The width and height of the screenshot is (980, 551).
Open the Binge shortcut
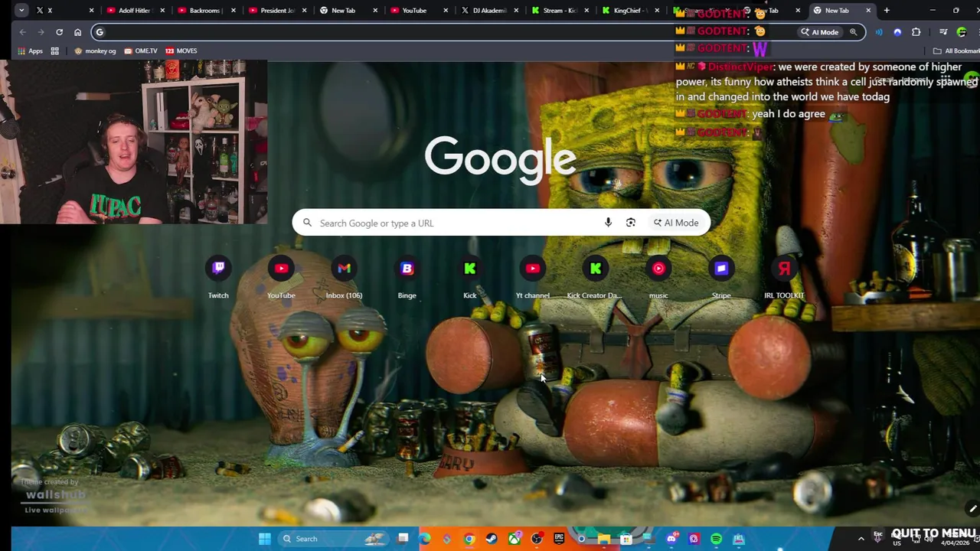coord(407,278)
